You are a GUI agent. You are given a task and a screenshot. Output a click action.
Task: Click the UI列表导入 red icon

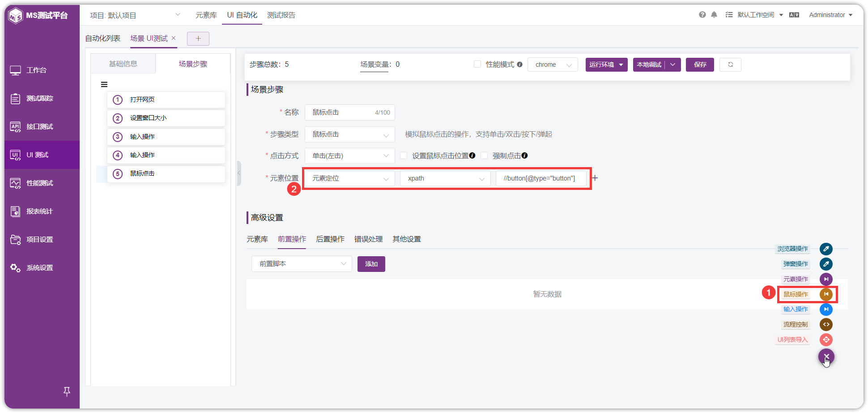tap(826, 340)
